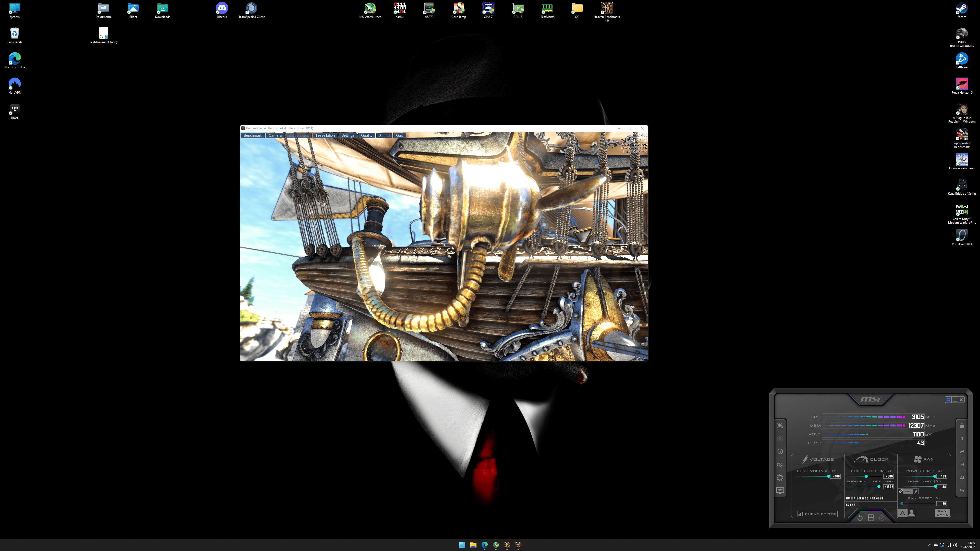Screen dimensions: 980x551
Task: Open Discord desktop shortcut
Action: tap(222, 10)
